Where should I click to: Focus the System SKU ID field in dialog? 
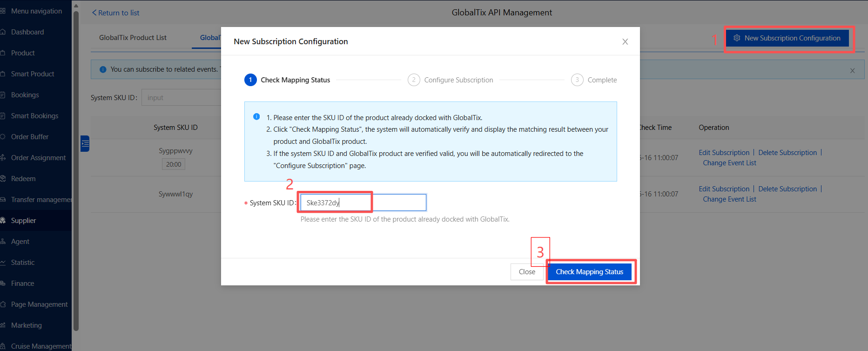coord(363,202)
